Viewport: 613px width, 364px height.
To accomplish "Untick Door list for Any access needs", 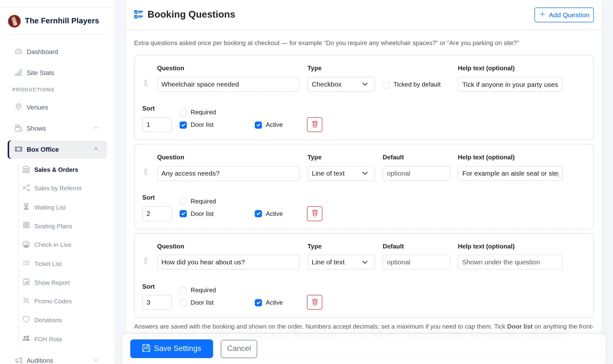I will click(x=183, y=214).
